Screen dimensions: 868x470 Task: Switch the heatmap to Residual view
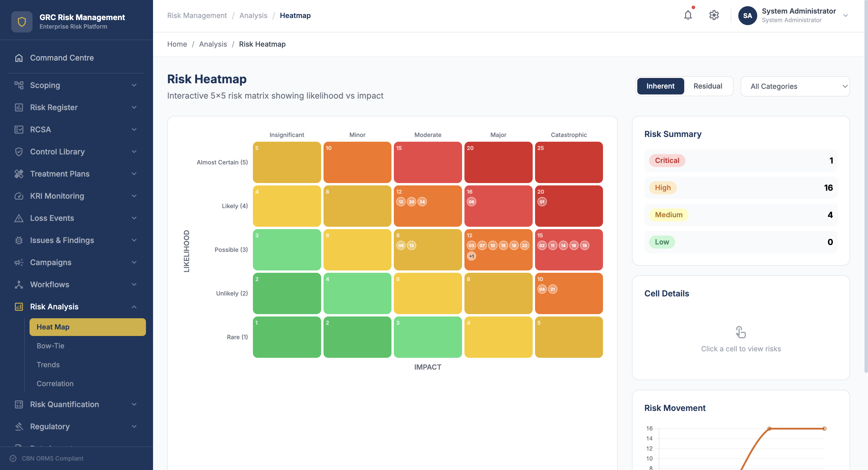708,86
